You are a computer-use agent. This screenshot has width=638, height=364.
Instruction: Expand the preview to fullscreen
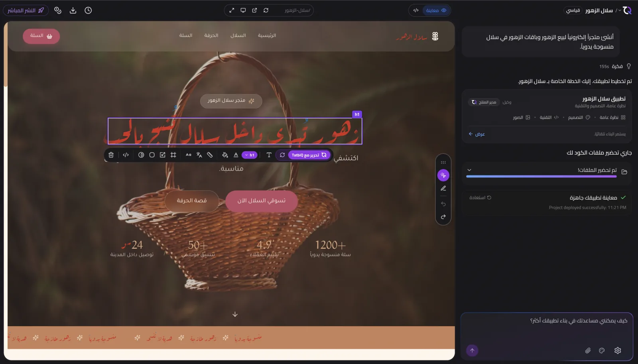pos(232,10)
